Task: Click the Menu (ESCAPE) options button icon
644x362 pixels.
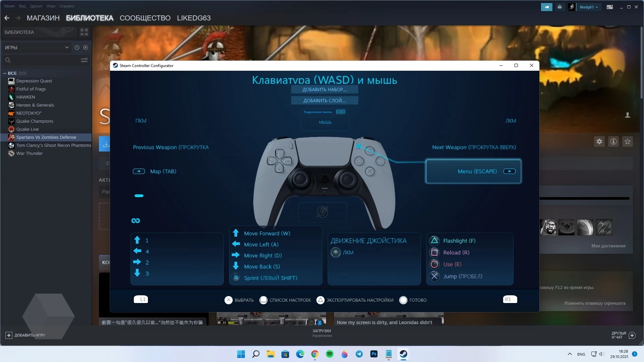Action: [x=509, y=171]
